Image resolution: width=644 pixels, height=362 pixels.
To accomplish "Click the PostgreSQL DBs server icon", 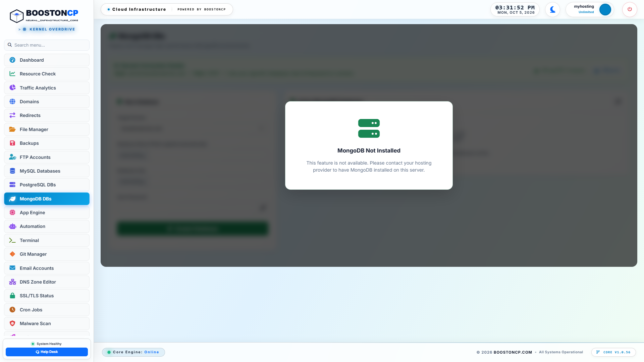I will click(12, 185).
